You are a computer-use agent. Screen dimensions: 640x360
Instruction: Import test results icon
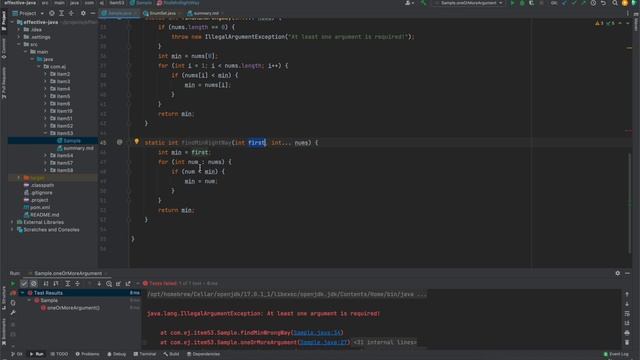coord(118,283)
